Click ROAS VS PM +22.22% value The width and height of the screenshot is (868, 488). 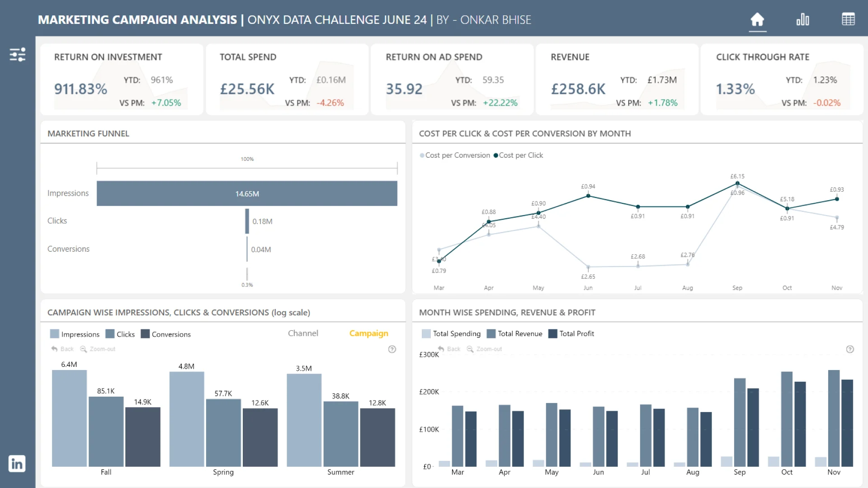(500, 103)
